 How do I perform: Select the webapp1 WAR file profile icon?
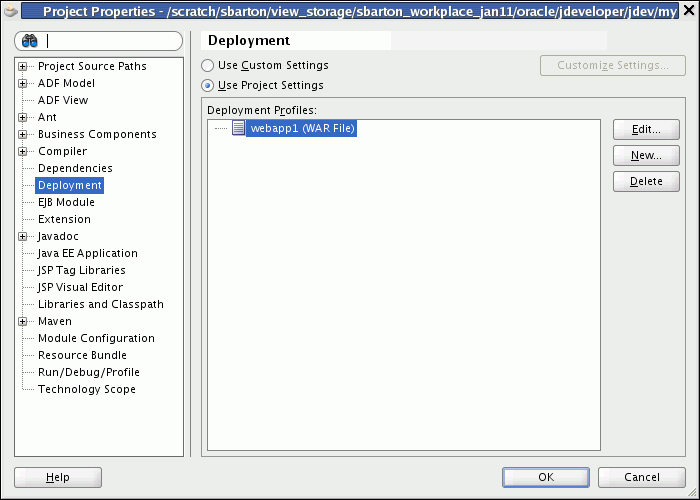[x=238, y=128]
